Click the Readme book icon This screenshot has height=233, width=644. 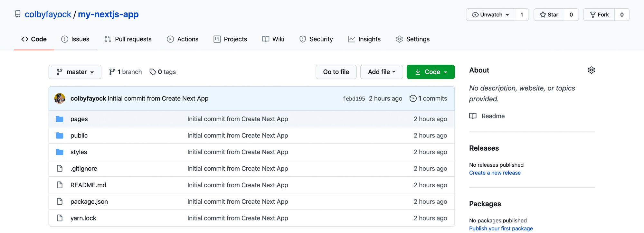473,116
